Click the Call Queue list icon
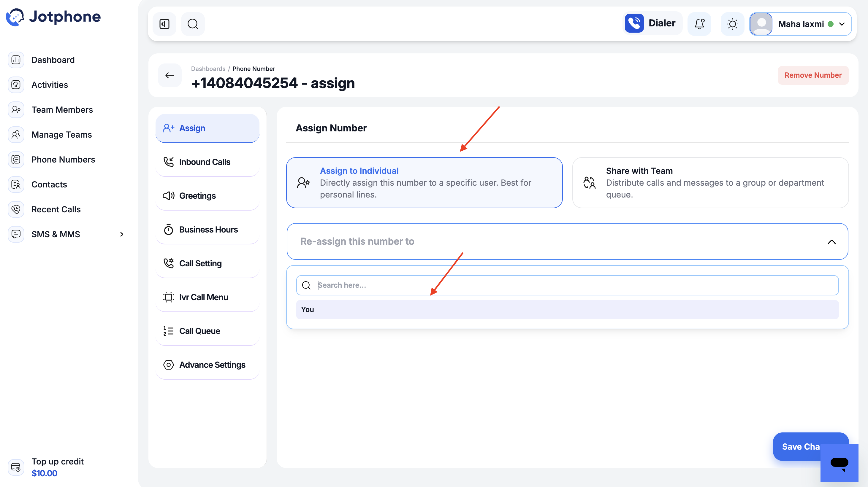Image resolution: width=868 pixels, height=487 pixels. 169,331
